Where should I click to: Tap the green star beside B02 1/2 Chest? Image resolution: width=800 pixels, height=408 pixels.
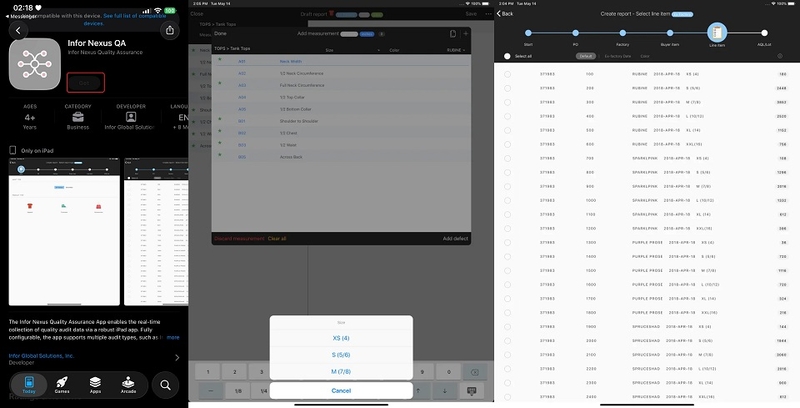coord(220,131)
